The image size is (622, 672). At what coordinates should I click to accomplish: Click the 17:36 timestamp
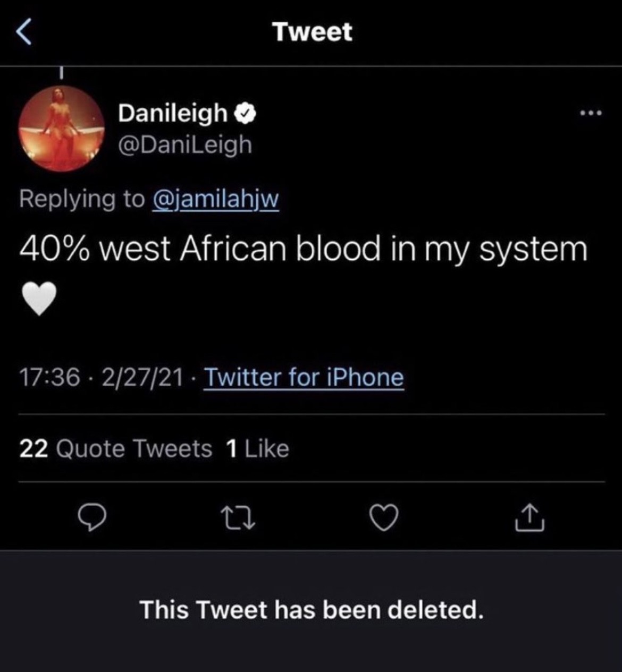pos(49,378)
